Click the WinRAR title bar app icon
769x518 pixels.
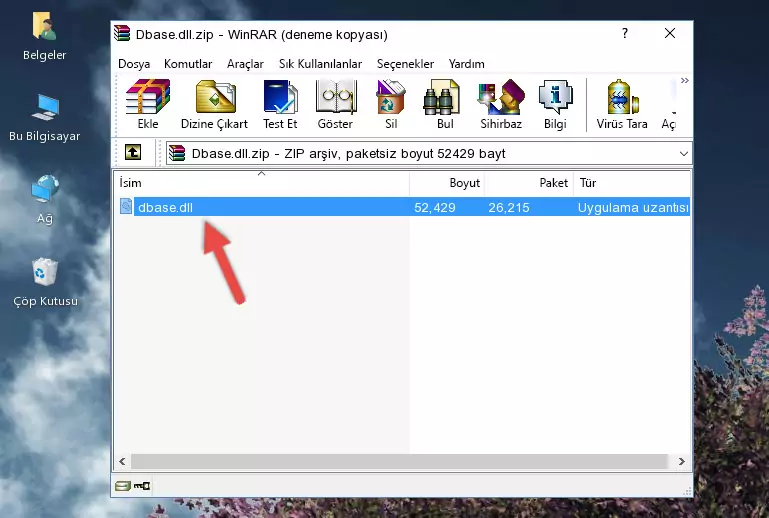(122, 33)
